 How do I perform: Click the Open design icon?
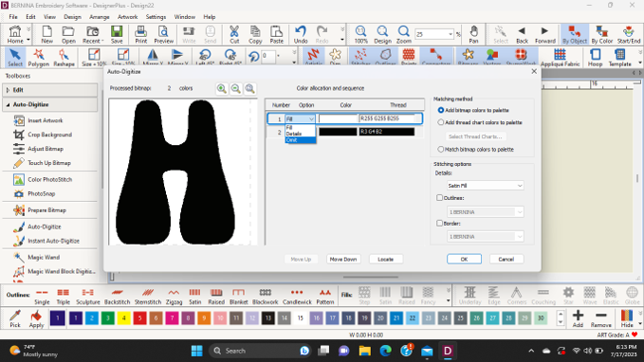[x=68, y=34]
